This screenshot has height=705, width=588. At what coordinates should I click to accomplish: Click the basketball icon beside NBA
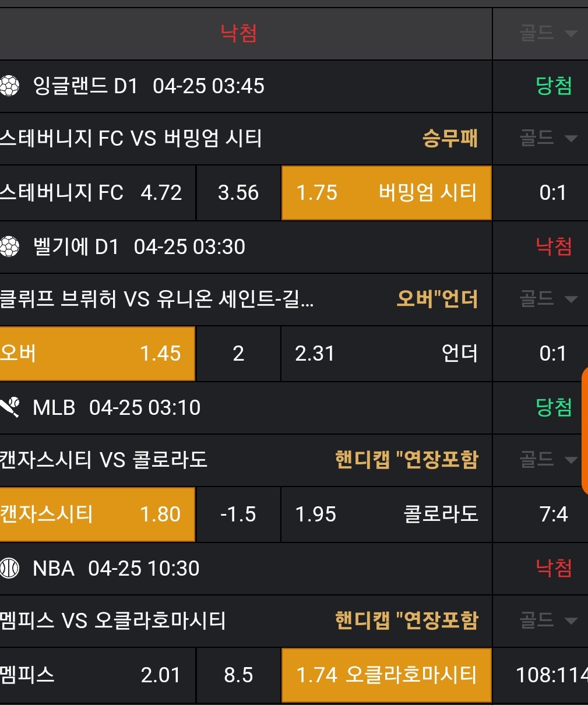point(10,569)
